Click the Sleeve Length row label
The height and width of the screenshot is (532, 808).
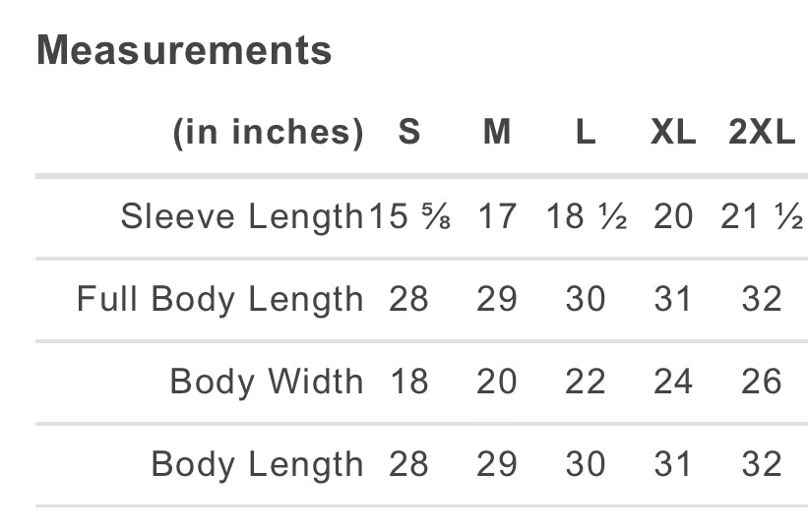242,216
